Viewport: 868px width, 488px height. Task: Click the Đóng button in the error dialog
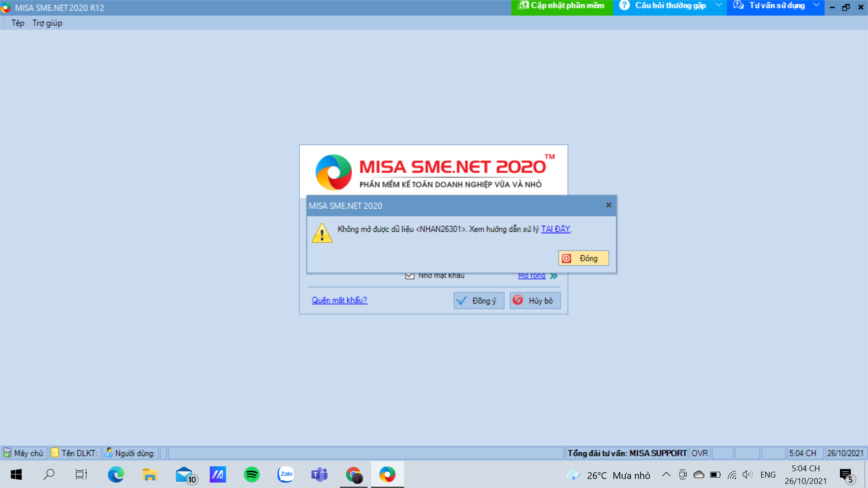point(583,258)
